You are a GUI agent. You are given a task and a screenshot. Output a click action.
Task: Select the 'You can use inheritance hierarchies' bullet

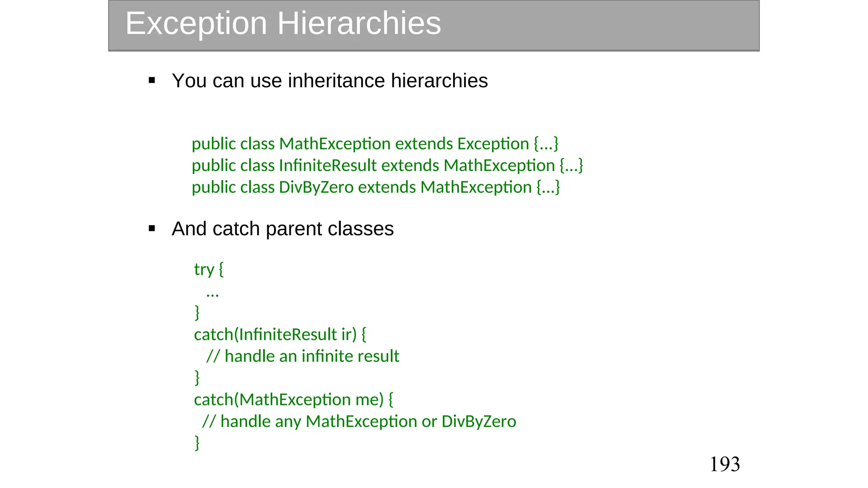(x=330, y=80)
